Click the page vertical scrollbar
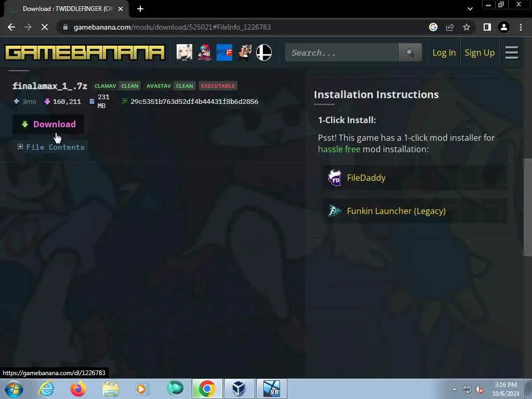 [x=528, y=207]
